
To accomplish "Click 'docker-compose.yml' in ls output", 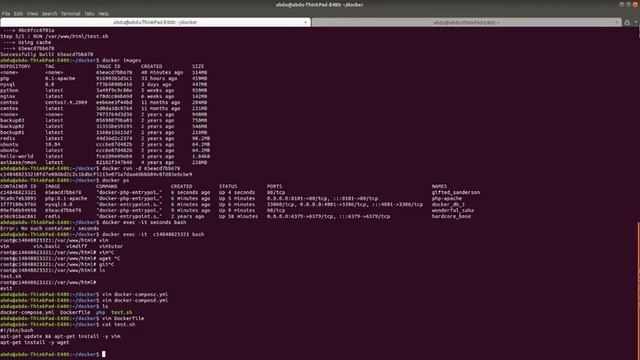I will pyautogui.click(x=27, y=313).
